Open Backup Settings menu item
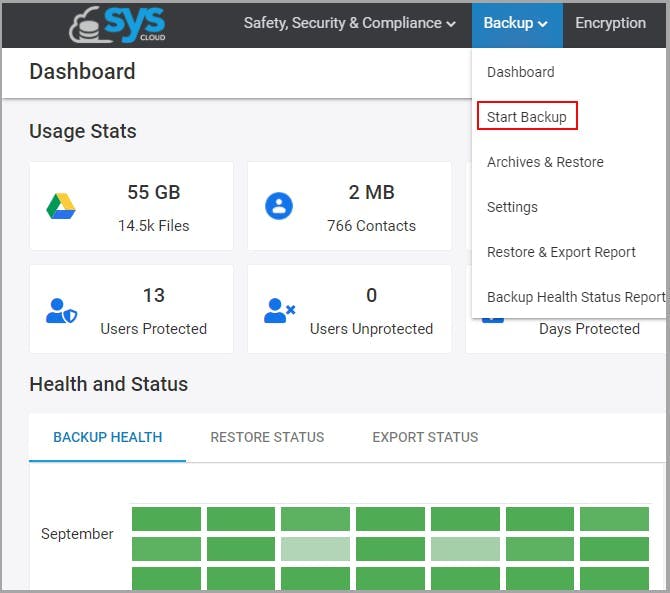The height and width of the screenshot is (593, 670). [x=512, y=207]
